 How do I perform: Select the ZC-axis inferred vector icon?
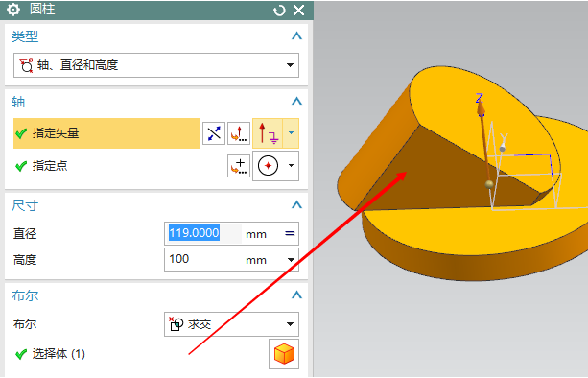tap(268, 133)
